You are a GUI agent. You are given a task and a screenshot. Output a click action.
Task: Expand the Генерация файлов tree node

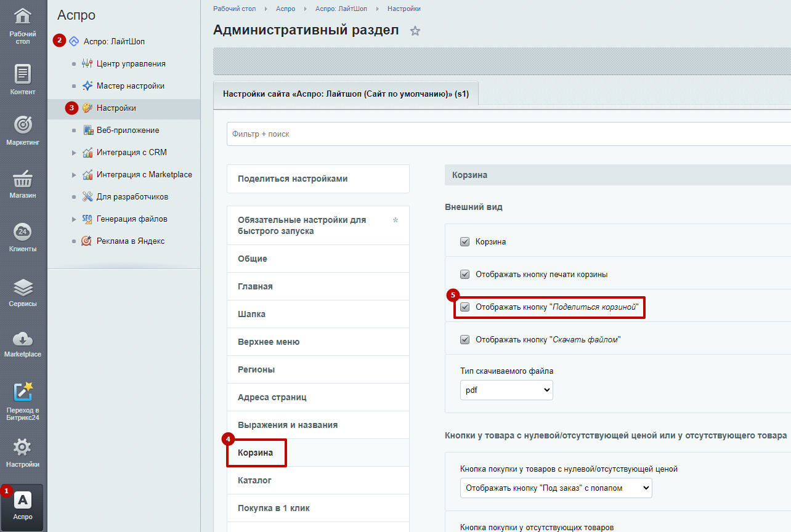74,219
